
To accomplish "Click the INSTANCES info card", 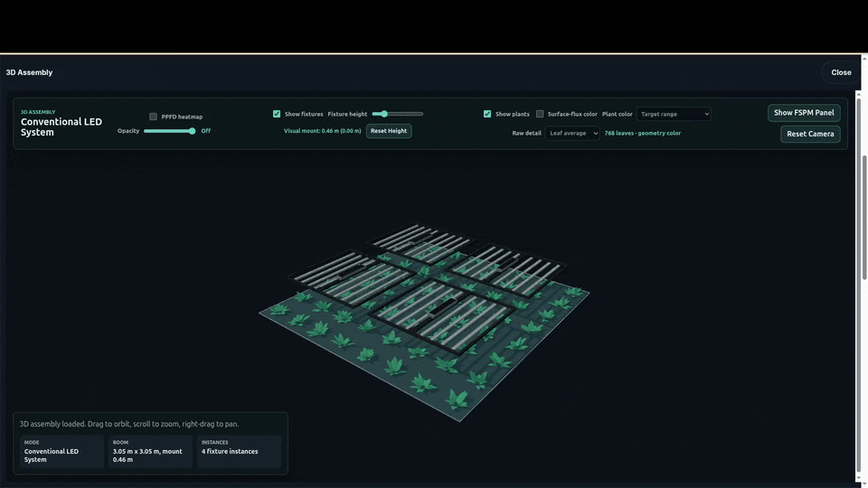I will (x=239, y=452).
